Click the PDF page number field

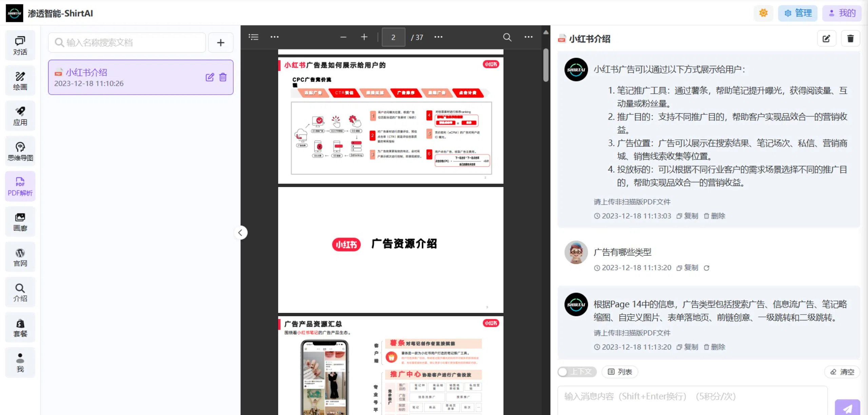coord(393,37)
